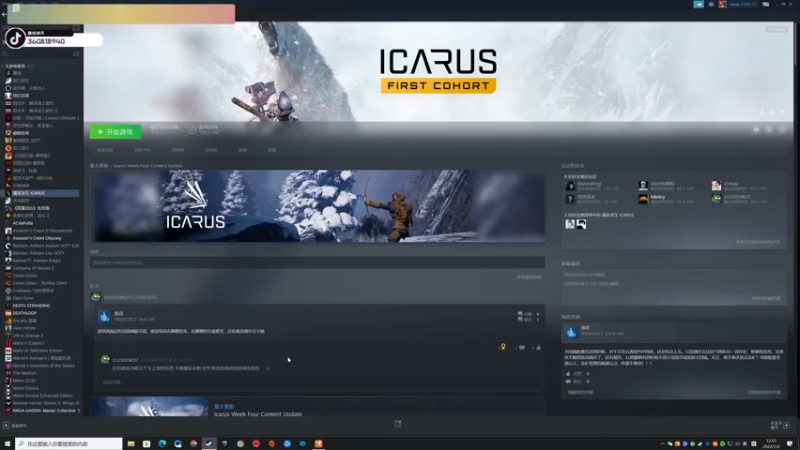
Task: Select Mafia II (Classic) in library
Action: (x=28, y=343)
